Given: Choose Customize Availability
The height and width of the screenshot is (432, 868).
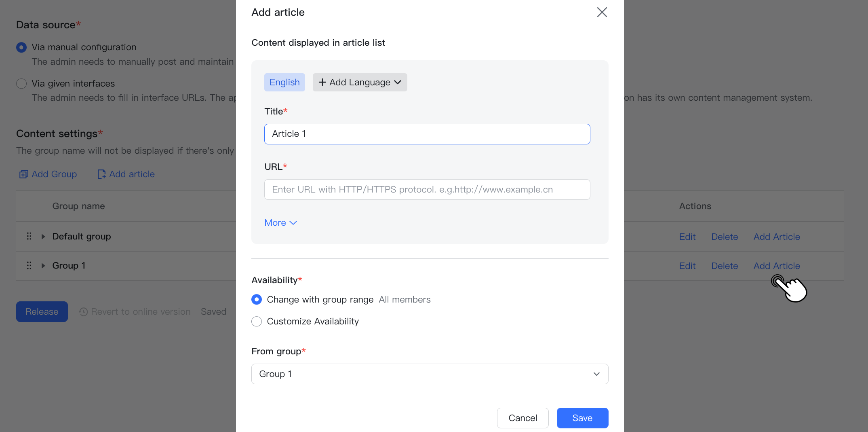Looking at the screenshot, I should [257, 321].
